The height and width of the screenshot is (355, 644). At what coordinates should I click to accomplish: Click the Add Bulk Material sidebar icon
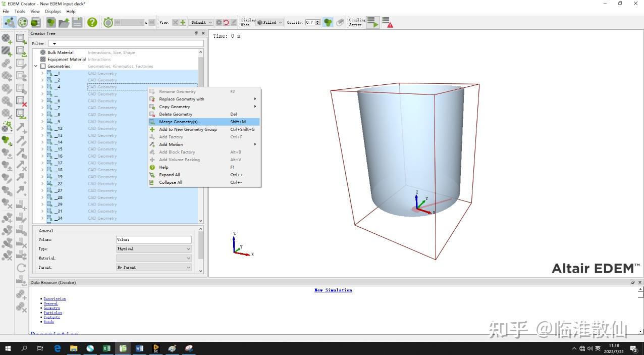tap(7, 38)
